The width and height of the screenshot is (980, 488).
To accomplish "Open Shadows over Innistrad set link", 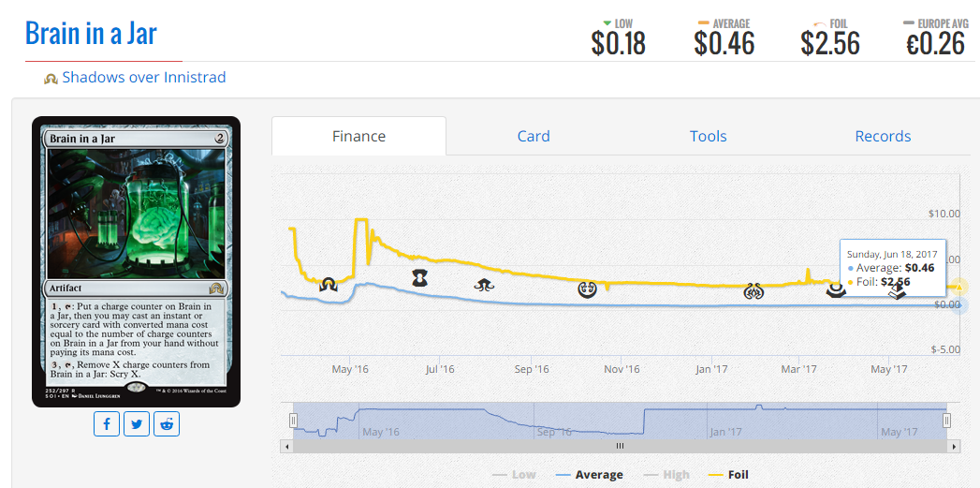I will coord(144,78).
